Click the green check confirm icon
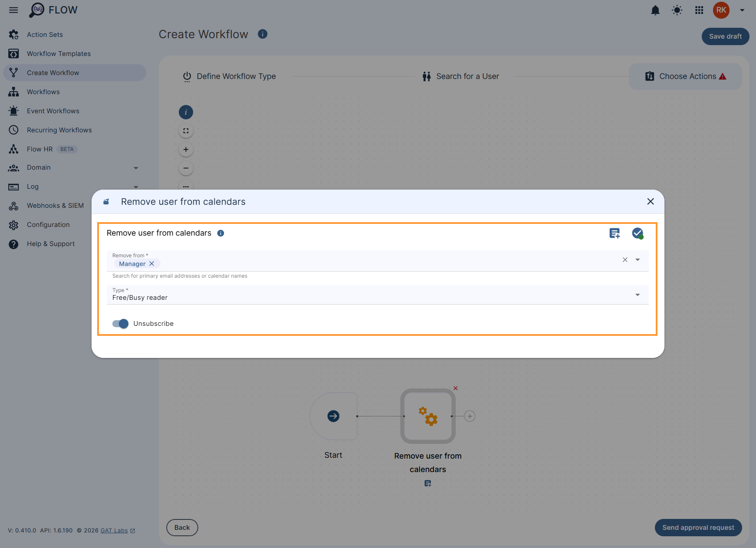The image size is (756, 548). 637,233
